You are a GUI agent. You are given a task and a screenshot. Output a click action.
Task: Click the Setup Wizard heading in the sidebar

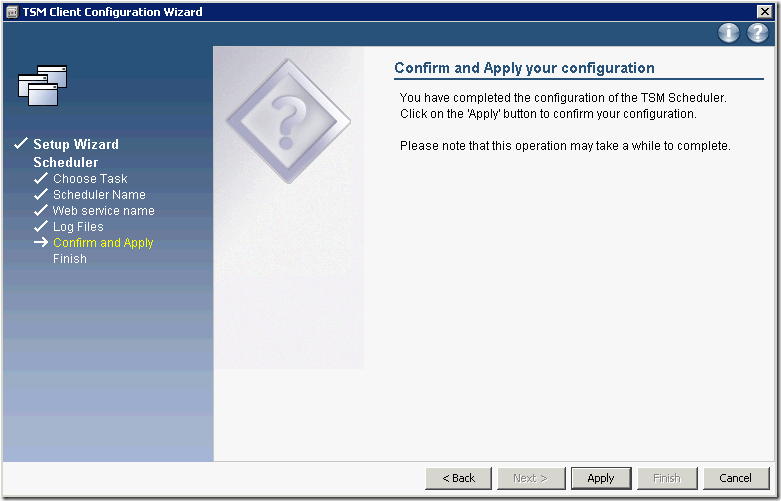(76, 144)
